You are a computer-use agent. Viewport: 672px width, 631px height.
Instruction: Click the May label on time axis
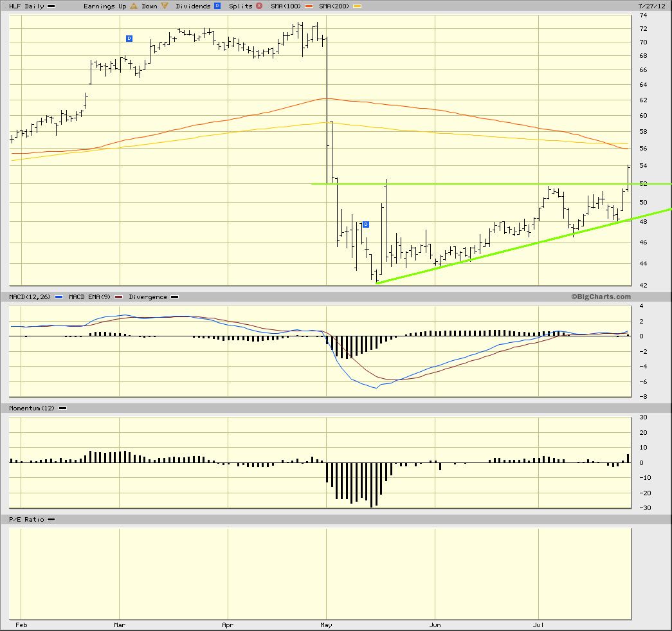tap(326, 625)
